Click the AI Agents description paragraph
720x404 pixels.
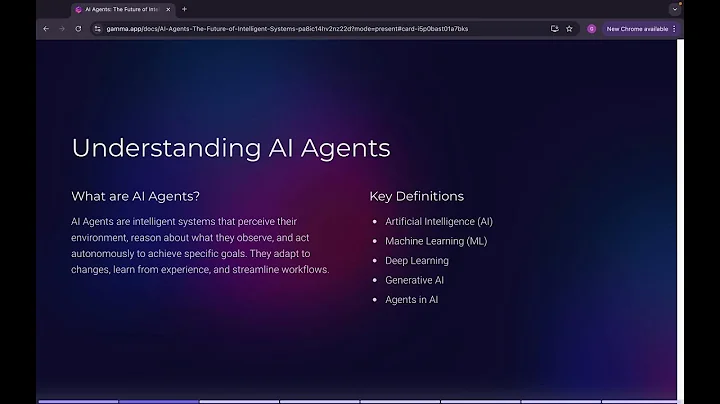click(x=200, y=245)
